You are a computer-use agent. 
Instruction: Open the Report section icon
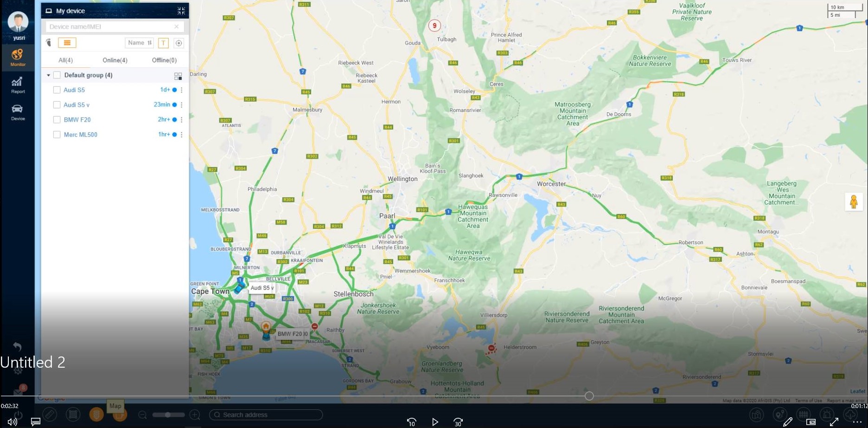click(x=18, y=85)
